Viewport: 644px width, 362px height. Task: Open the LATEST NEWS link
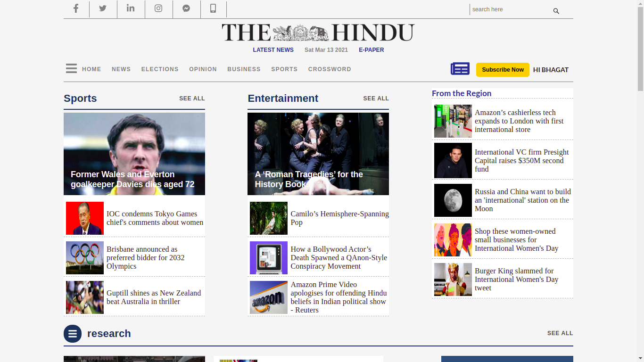(x=273, y=50)
